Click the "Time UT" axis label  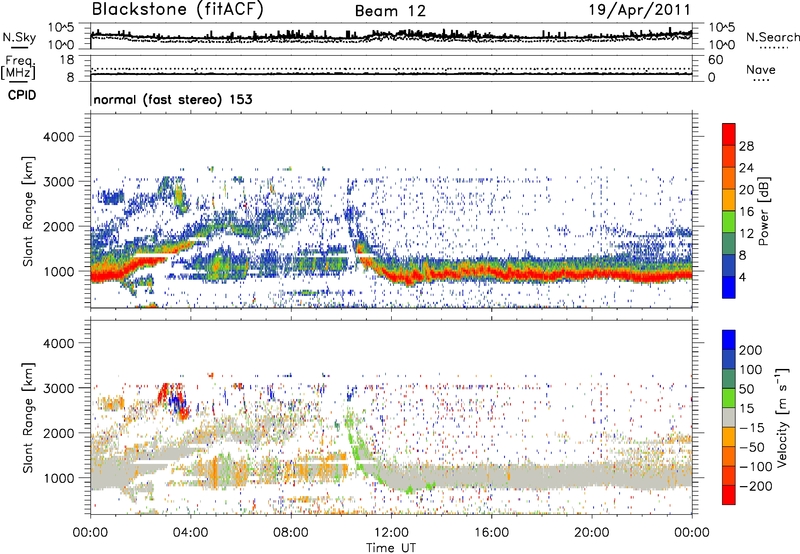coord(391,548)
